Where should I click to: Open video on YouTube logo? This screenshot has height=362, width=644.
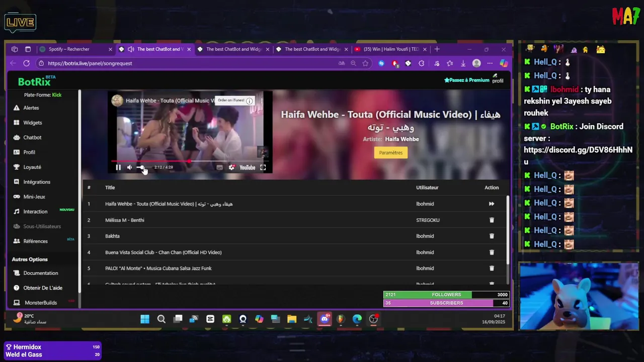click(247, 167)
